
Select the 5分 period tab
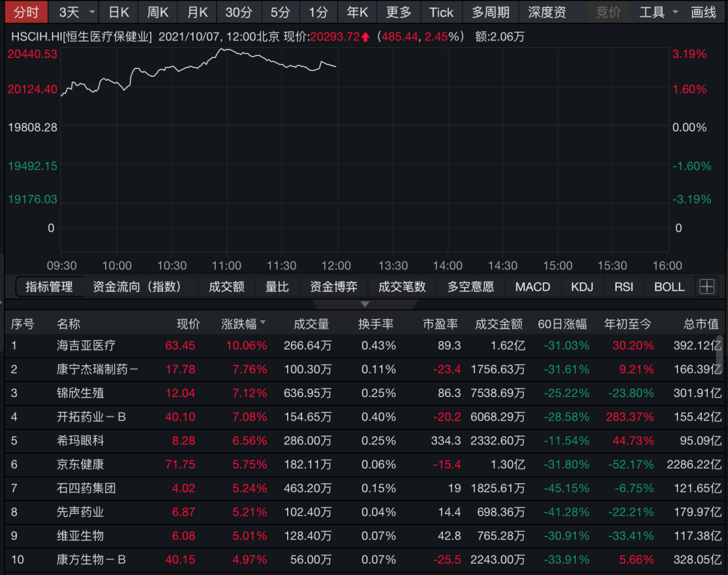[x=280, y=12]
